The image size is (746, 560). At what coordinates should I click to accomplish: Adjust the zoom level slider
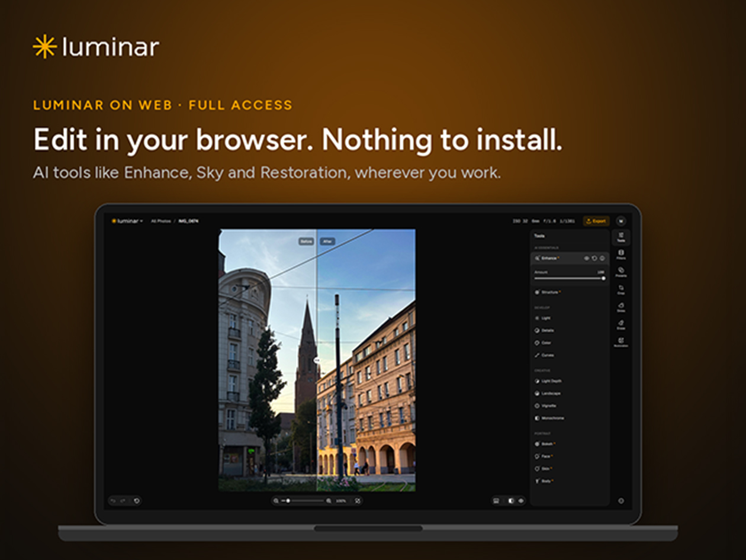click(303, 501)
